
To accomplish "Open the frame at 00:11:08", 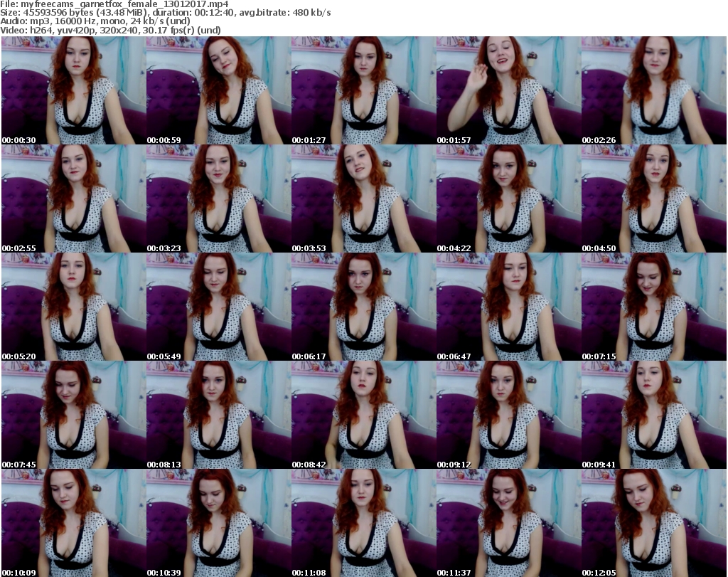I will (x=363, y=523).
